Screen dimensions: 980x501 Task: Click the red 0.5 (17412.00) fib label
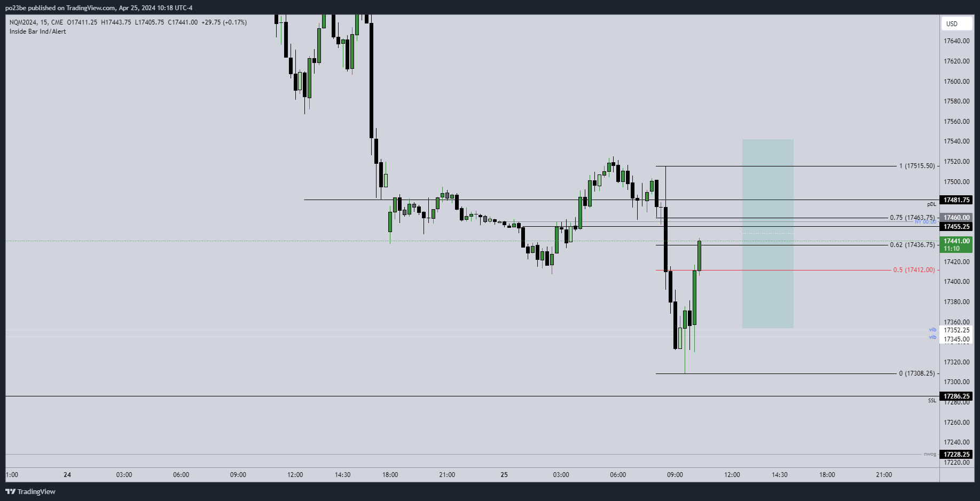pos(914,270)
